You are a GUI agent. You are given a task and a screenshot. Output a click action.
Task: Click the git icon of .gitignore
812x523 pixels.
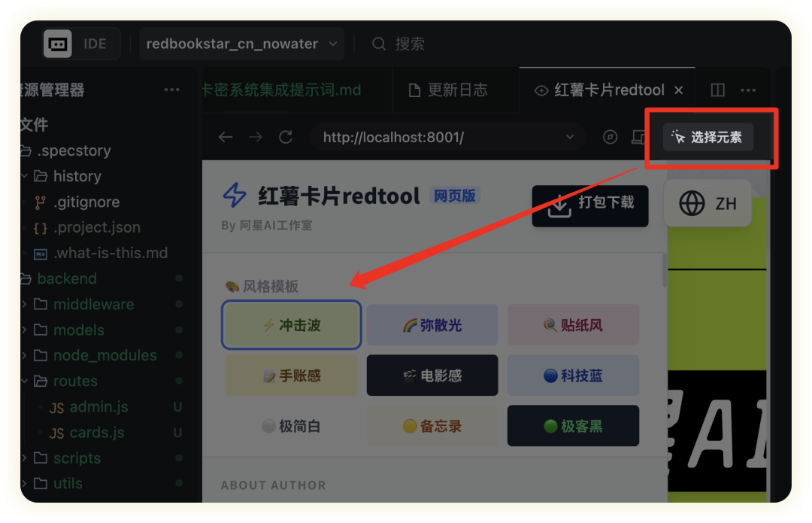(40, 202)
